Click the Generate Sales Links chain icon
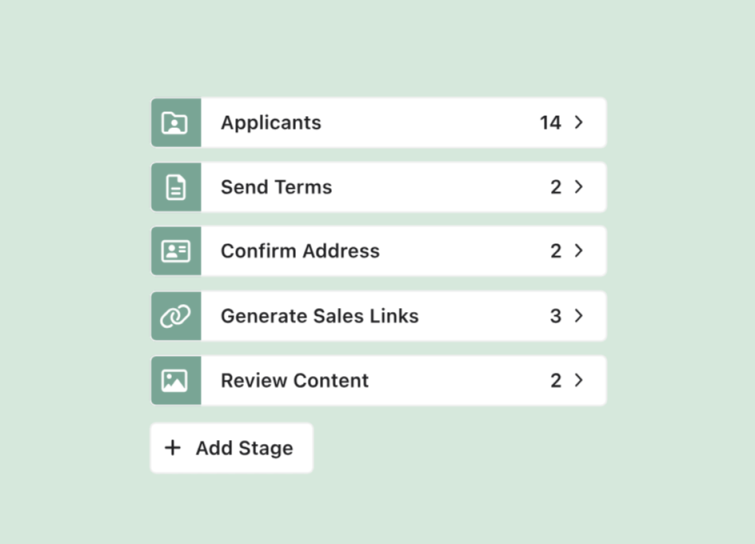 tap(175, 316)
